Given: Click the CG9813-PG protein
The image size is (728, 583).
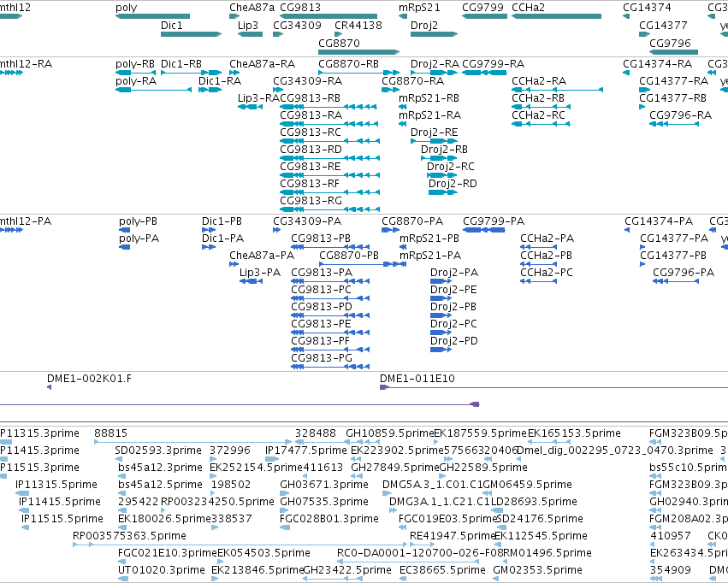Looking at the screenshot, I should 330,367.
